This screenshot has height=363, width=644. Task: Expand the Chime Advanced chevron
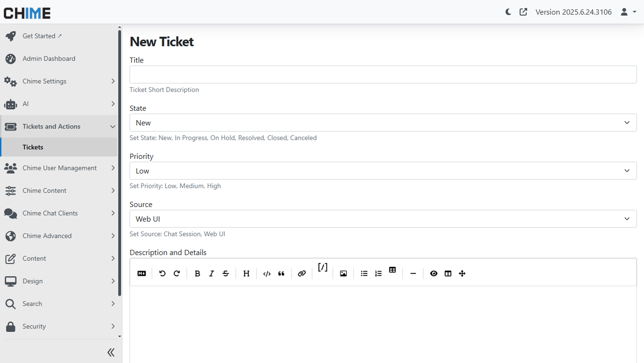[x=113, y=236]
